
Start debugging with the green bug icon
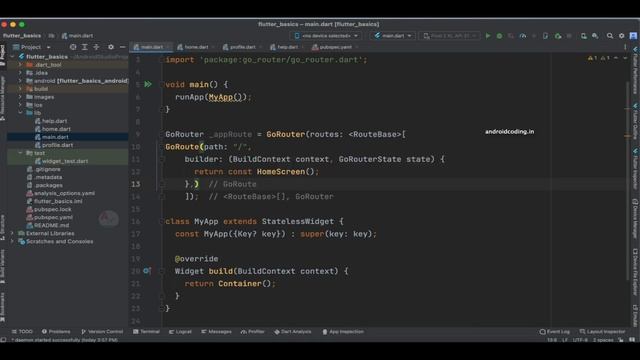(x=499, y=36)
